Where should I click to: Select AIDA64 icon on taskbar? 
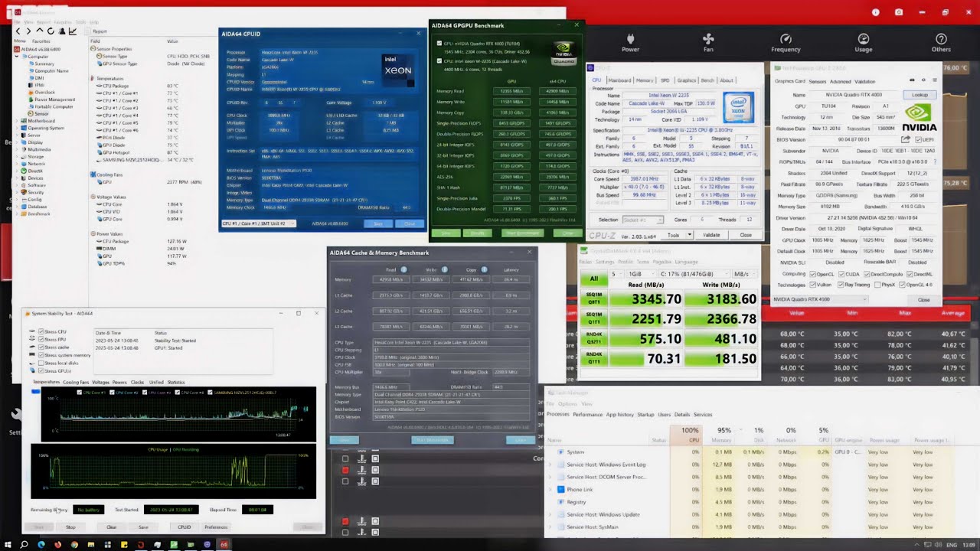click(224, 544)
